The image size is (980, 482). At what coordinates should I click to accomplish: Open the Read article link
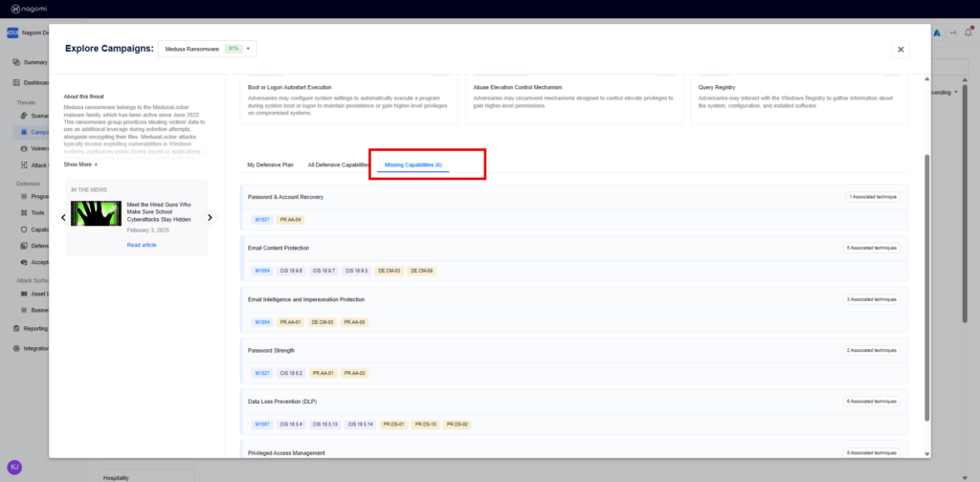pyautogui.click(x=142, y=245)
